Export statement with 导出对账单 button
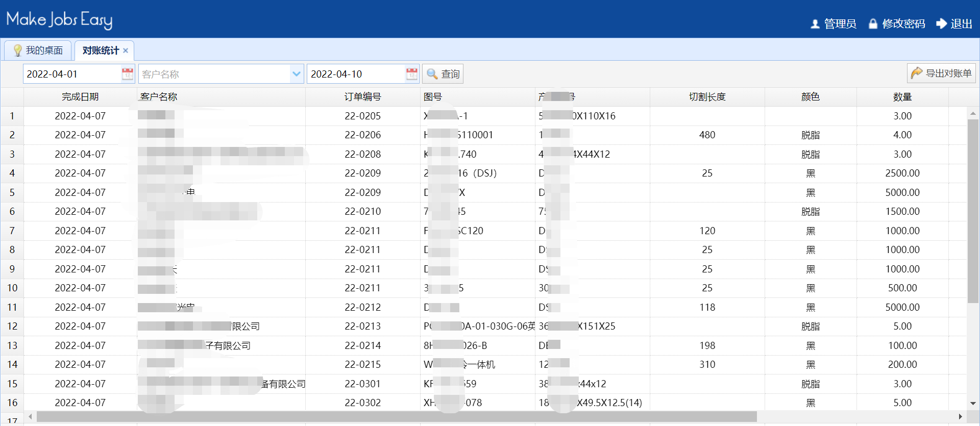The width and height of the screenshot is (980, 426). tap(941, 73)
